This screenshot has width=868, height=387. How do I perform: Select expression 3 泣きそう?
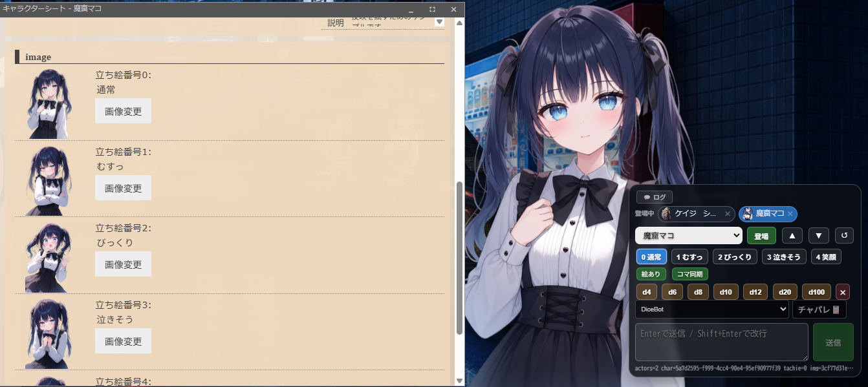784,257
